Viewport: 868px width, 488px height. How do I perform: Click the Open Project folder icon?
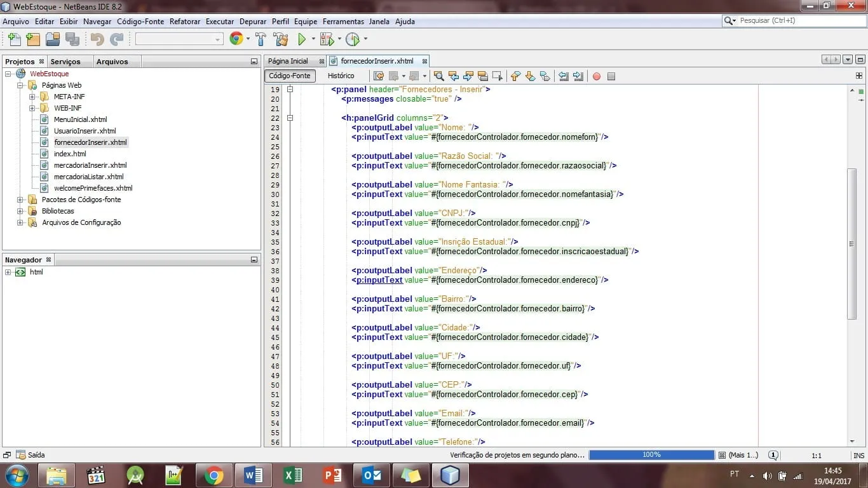pos(53,39)
